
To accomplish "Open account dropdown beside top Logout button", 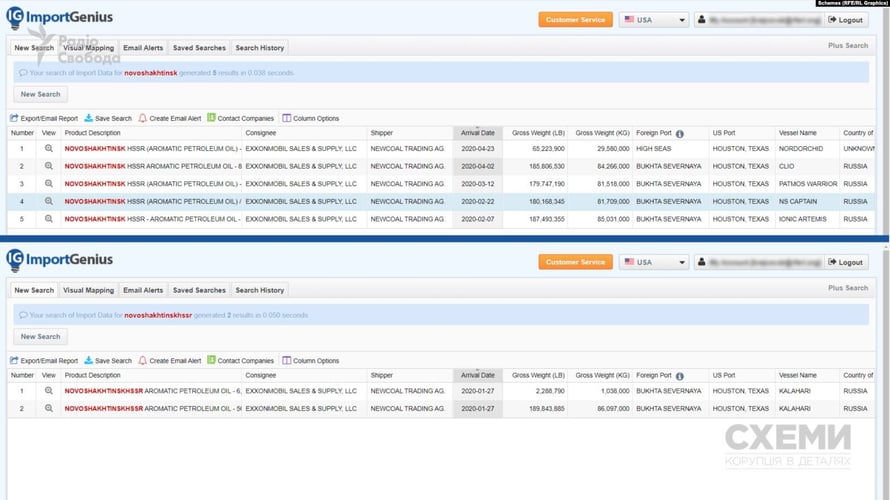I will coord(758,20).
